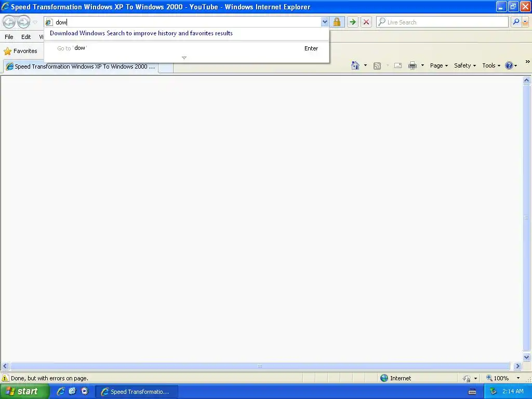The image size is (532, 399).
Task: Click the 100% zoom level button
Action: [x=498, y=378]
